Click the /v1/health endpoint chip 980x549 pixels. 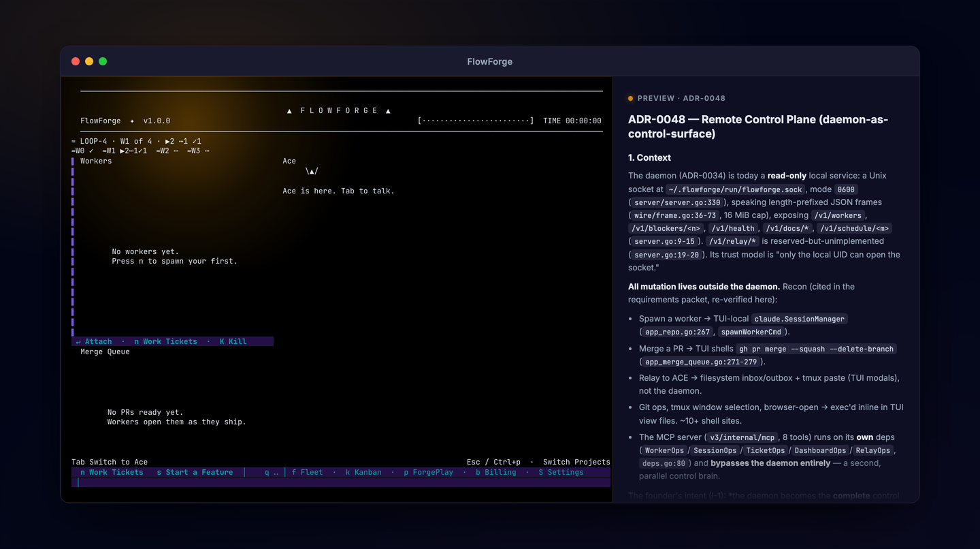click(x=734, y=228)
